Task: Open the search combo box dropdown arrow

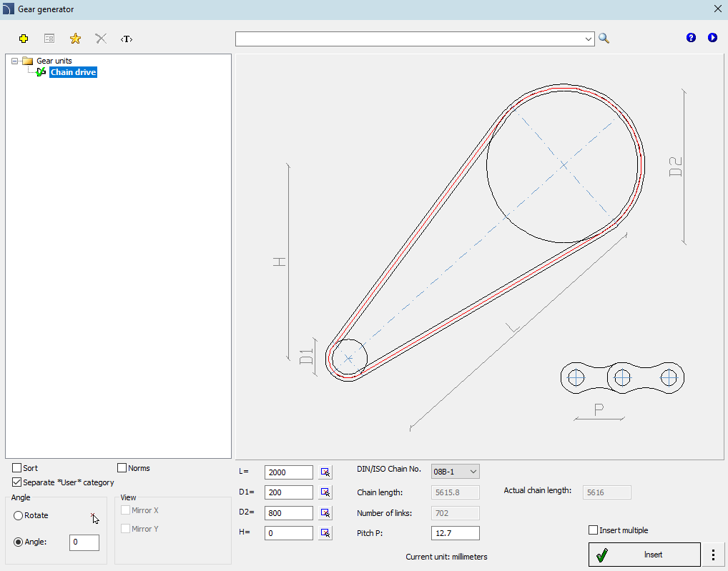Action: [589, 39]
